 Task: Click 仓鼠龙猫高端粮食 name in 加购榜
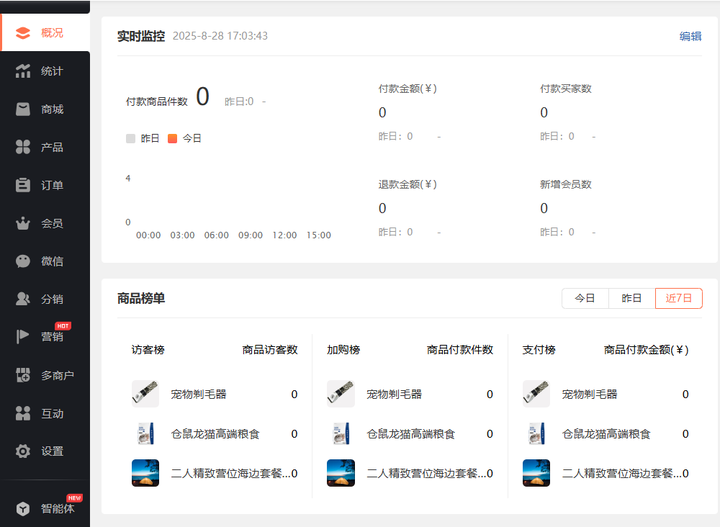click(411, 434)
